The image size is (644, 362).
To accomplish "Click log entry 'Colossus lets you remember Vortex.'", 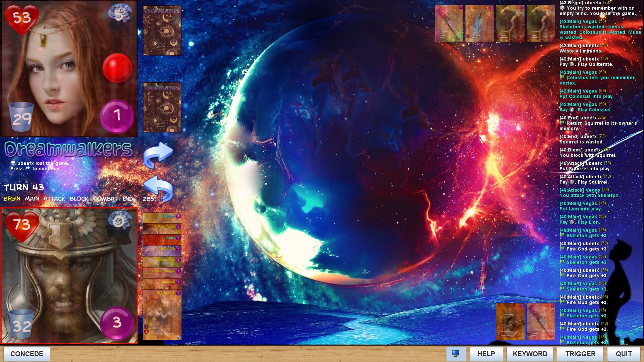I will pyautogui.click(x=597, y=80).
